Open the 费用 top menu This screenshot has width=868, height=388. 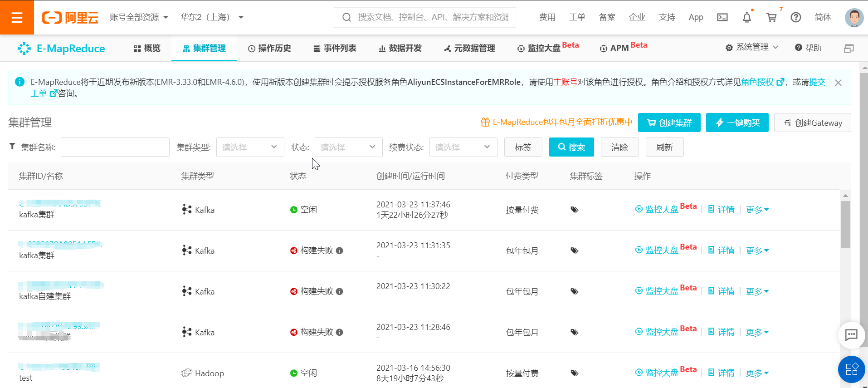point(547,17)
